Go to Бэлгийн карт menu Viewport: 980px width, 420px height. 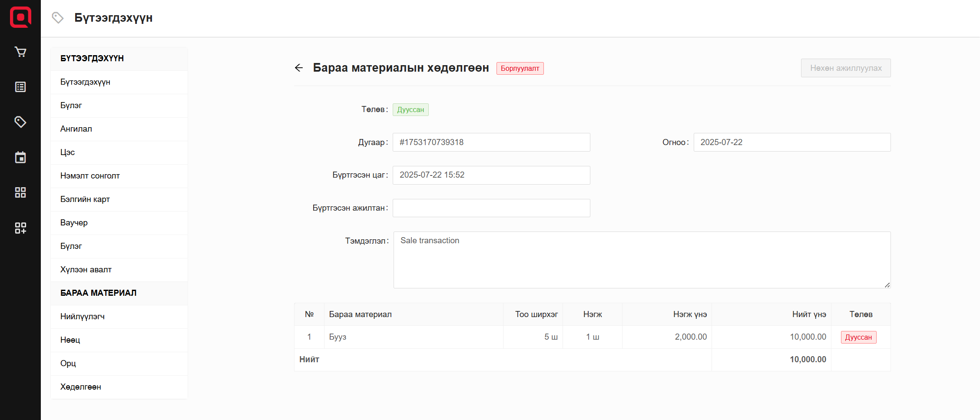pyautogui.click(x=85, y=199)
